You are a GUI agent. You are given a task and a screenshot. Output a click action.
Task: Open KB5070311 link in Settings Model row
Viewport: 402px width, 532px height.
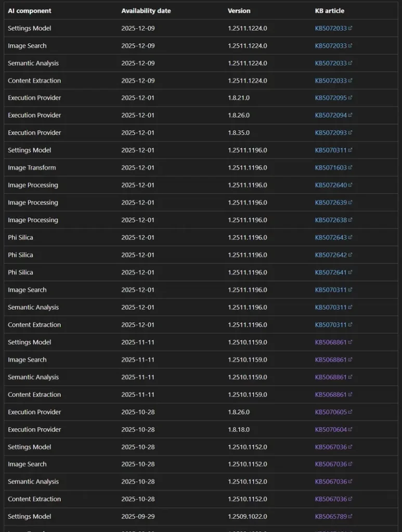(x=331, y=150)
